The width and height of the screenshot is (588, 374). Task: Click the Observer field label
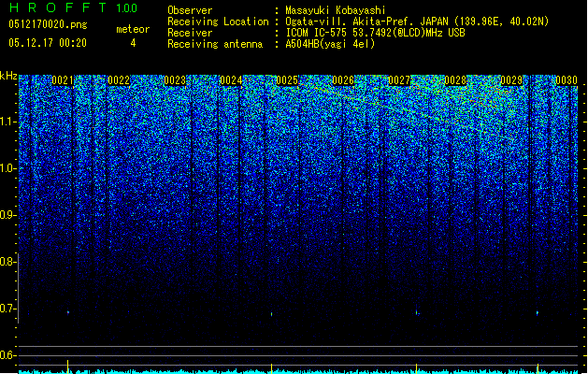pyautogui.click(x=190, y=10)
